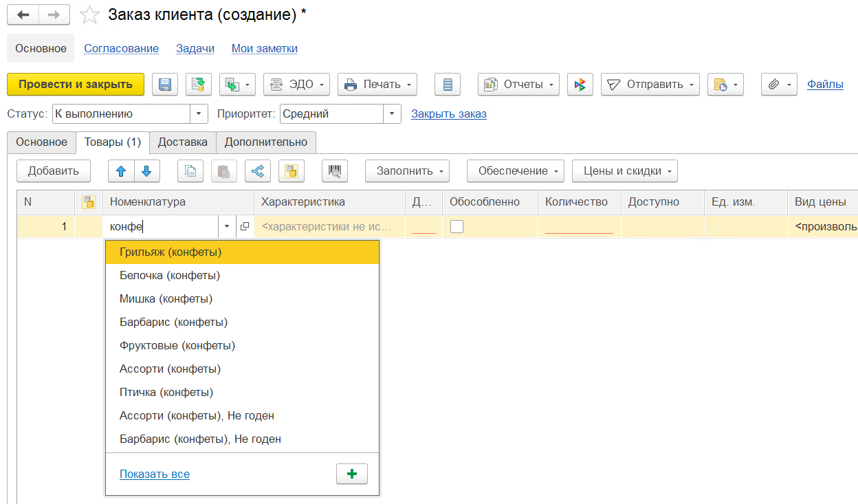This screenshot has width=858, height=504.
Task: Select Белочка (конфеты) from suggestions
Action: pos(242,276)
